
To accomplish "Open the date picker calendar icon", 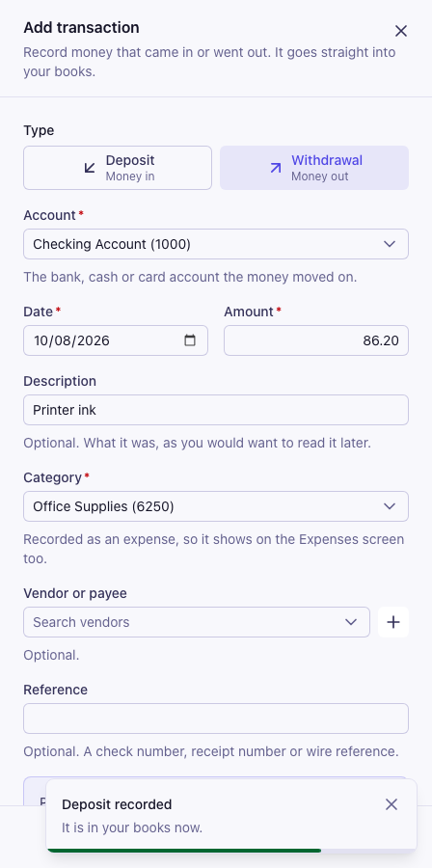I will [190, 340].
